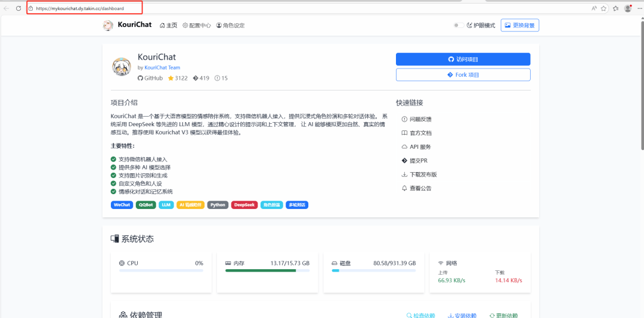Click the 系统状态 heading icon
Screen dimensions: 644x318
115,239
